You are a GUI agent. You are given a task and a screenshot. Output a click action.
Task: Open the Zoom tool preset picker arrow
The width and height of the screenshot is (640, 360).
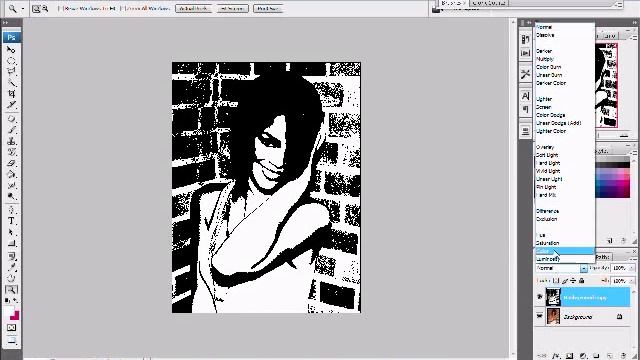[x=23, y=9]
